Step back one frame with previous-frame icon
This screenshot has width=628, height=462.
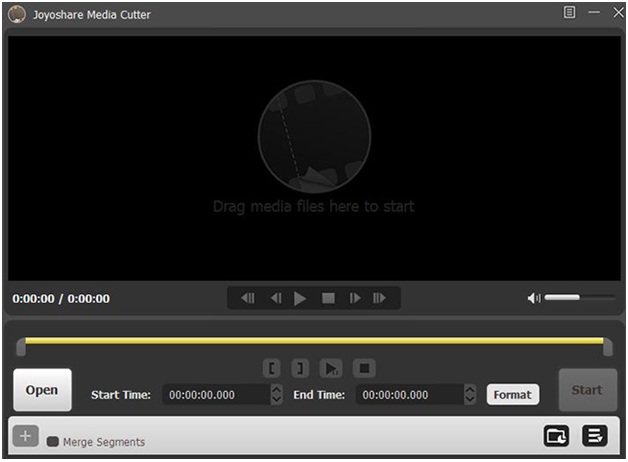click(x=275, y=298)
